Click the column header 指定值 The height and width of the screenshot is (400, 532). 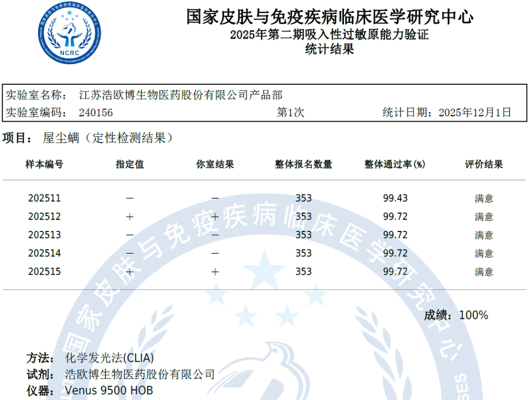coord(130,165)
